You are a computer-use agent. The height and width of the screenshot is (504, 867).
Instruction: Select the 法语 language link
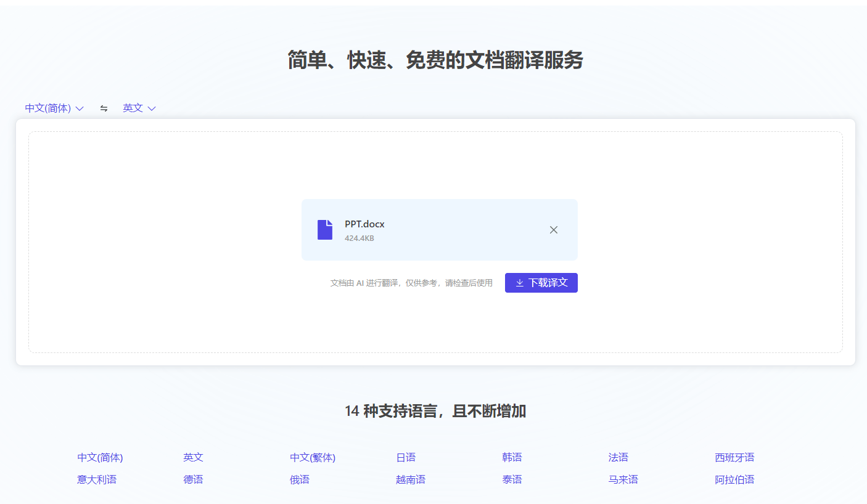tap(618, 457)
